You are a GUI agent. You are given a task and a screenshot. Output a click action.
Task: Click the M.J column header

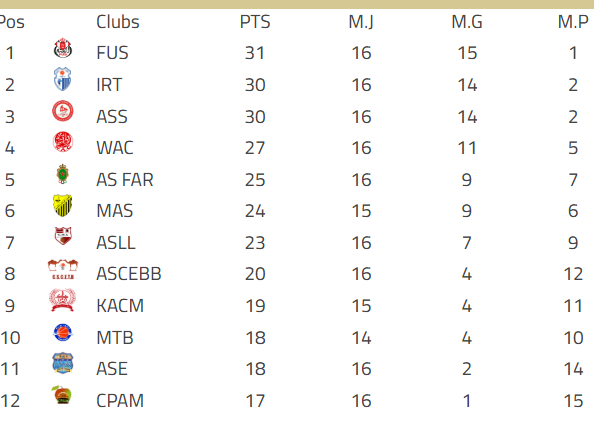(x=361, y=22)
